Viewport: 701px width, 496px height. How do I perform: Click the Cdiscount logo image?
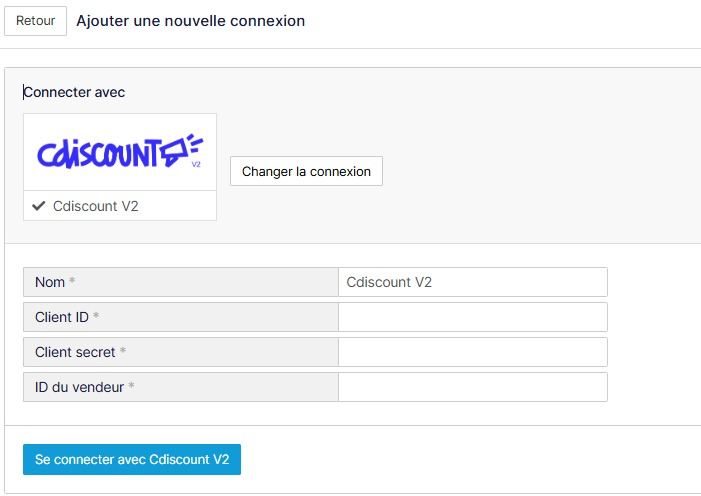tap(120, 152)
